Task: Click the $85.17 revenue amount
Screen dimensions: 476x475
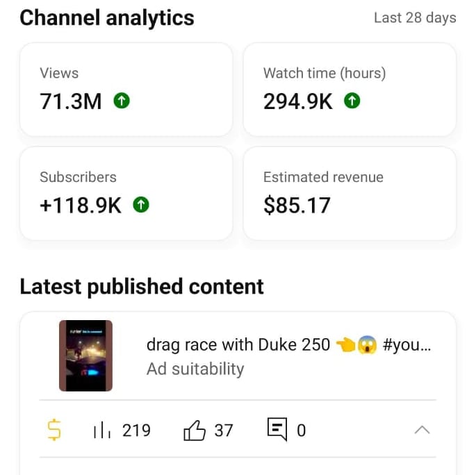Action: tap(297, 206)
